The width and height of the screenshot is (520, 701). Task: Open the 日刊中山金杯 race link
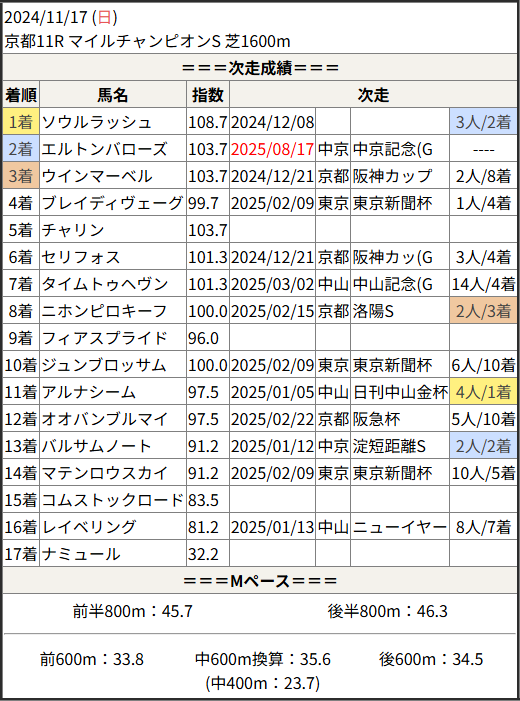400,392
